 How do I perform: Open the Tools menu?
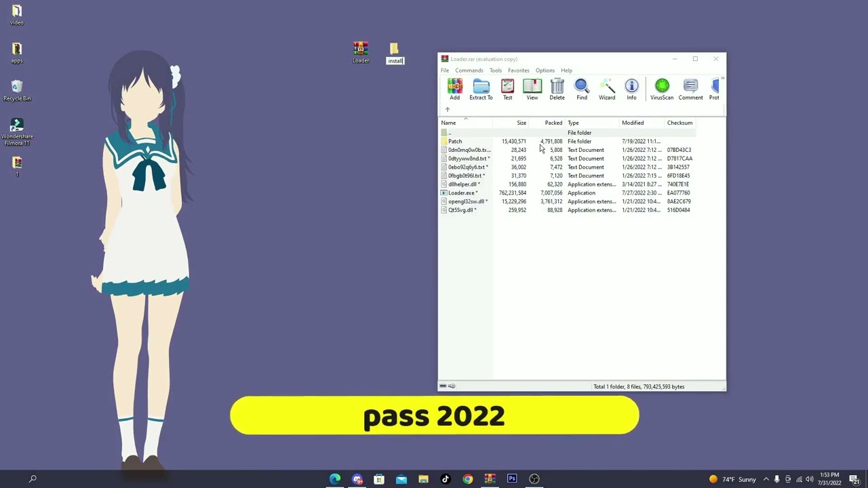pyautogui.click(x=496, y=70)
